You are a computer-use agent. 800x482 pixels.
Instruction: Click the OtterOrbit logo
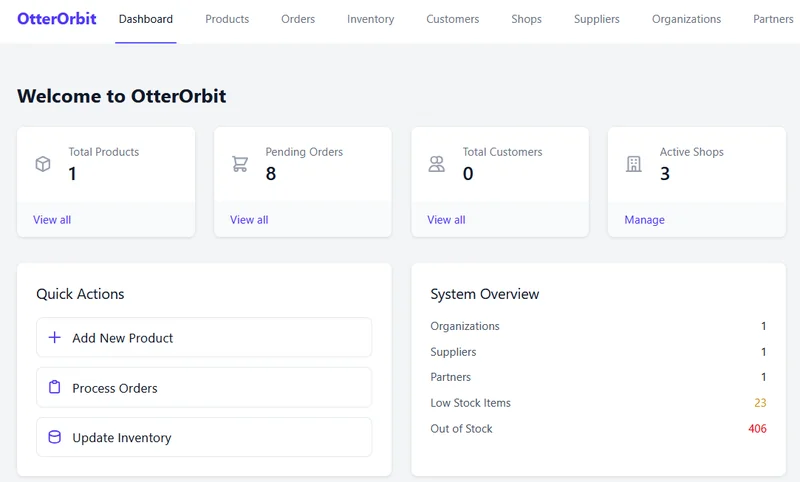(x=57, y=19)
